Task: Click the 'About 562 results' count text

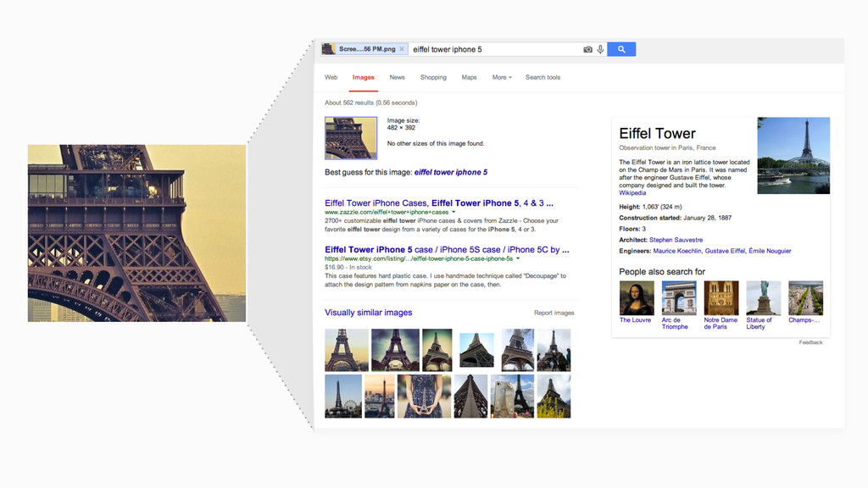Action: coord(371,103)
